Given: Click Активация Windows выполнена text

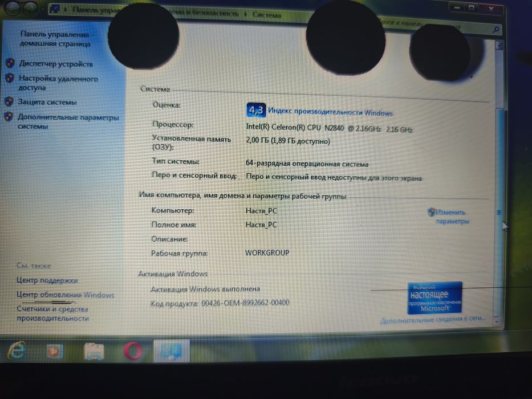Looking at the screenshot, I should tap(205, 289).
